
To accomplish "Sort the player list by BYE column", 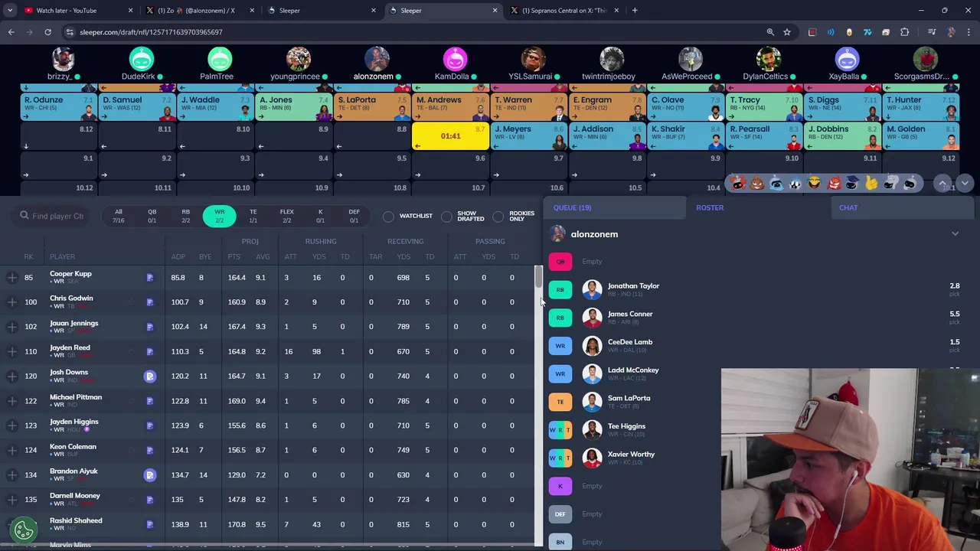I will coord(205,256).
